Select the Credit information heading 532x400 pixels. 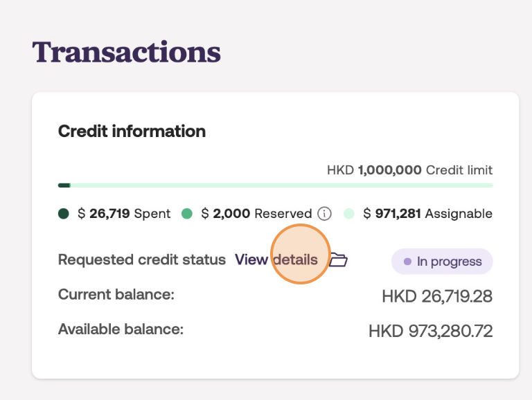coord(132,131)
